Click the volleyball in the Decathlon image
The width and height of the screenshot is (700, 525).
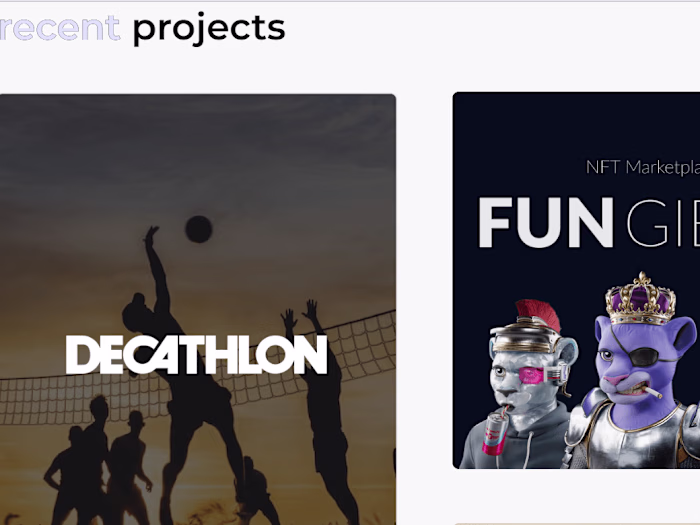point(199,229)
